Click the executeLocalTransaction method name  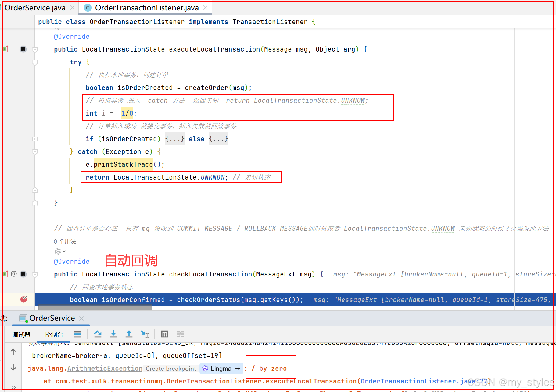coord(214,49)
